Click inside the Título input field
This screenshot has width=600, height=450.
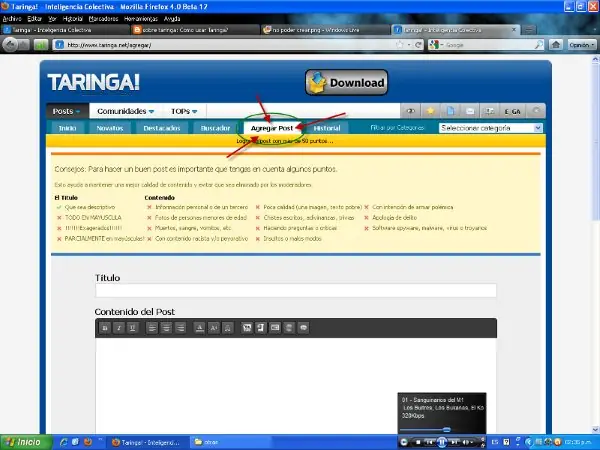(296, 290)
